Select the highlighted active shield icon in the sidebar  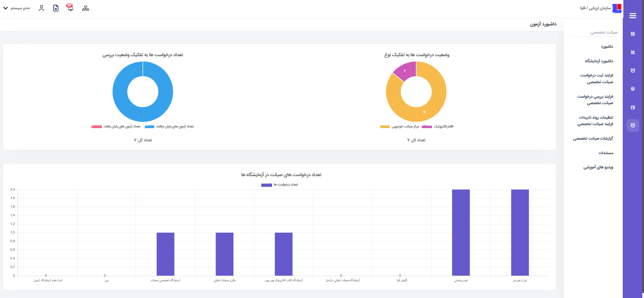(x=632, y=125)
